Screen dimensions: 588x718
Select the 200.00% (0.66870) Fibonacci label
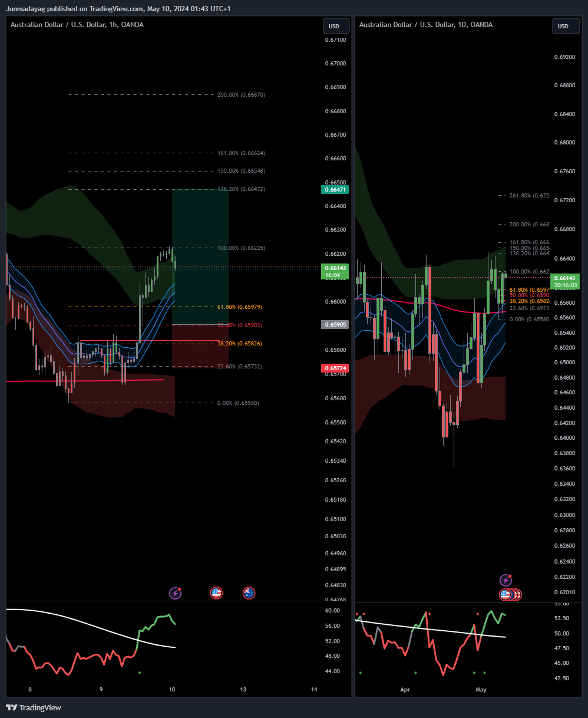click(241, 95)
